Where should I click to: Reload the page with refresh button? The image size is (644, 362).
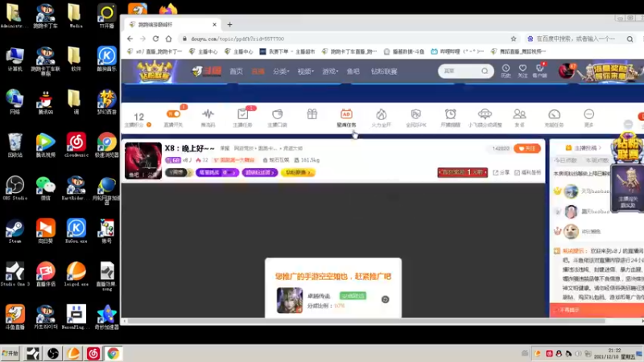[x=155, y=39]
